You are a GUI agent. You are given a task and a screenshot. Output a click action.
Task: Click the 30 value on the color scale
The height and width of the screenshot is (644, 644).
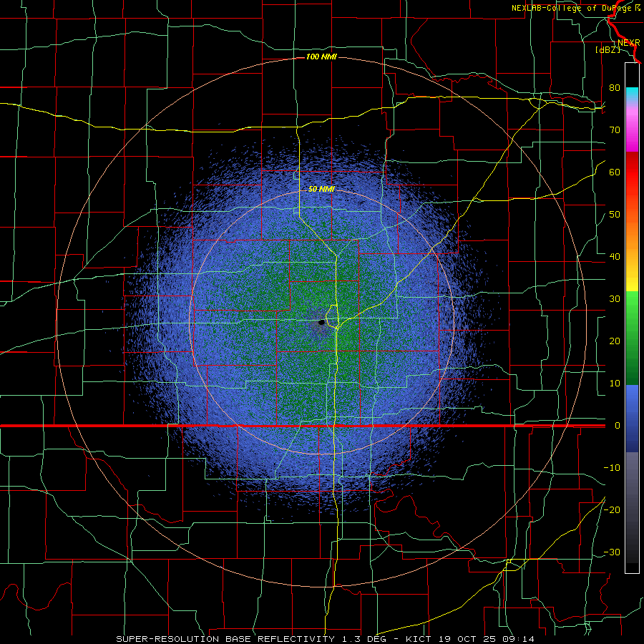click(615, 299)
